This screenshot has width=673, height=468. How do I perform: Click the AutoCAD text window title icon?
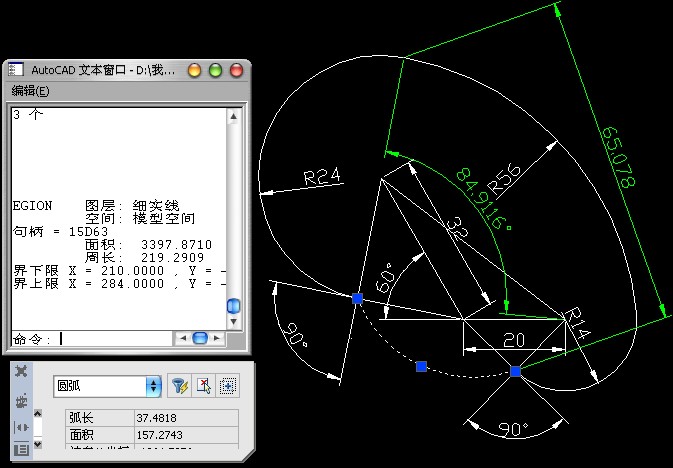(15, 70)
